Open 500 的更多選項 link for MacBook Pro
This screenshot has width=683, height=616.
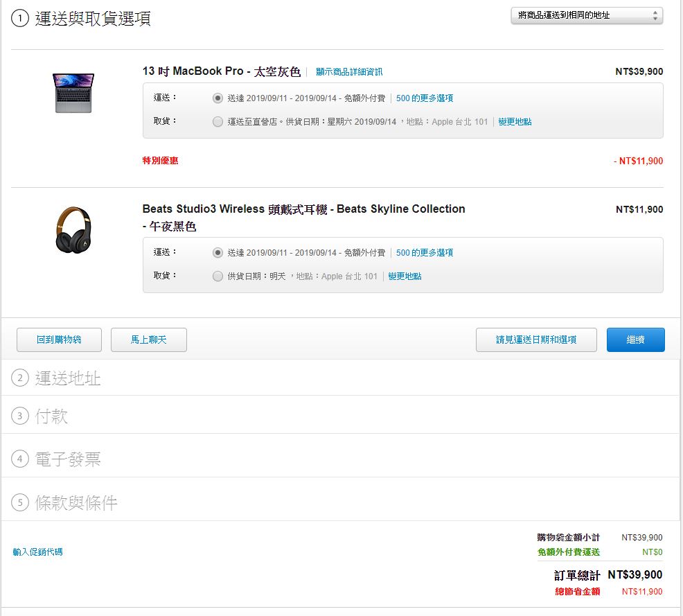click(424, 98)
